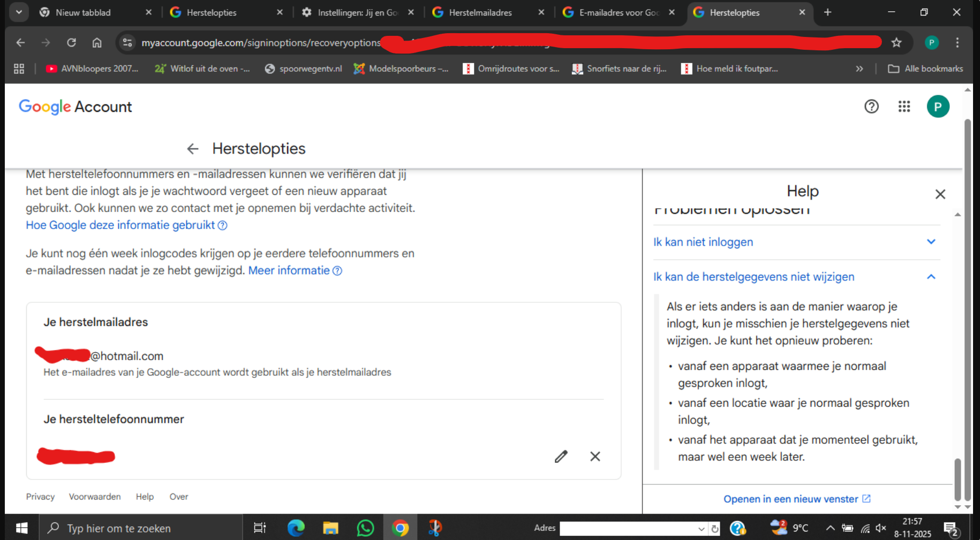Viewport: 980px width, 540px height.
Task: Open the Adres dropdown in the taskbar
Action: point(701,529)
